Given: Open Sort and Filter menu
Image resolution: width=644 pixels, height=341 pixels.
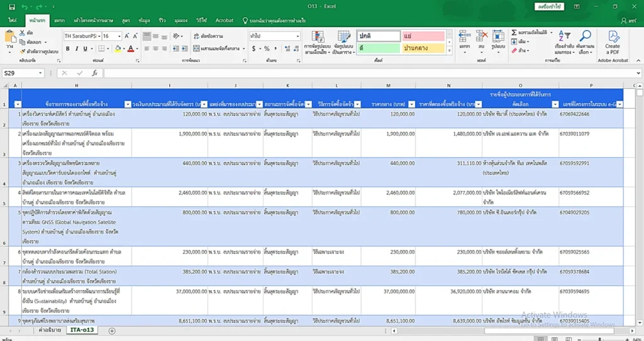Looking at the screenshot, I should click(x=564, y=42).
